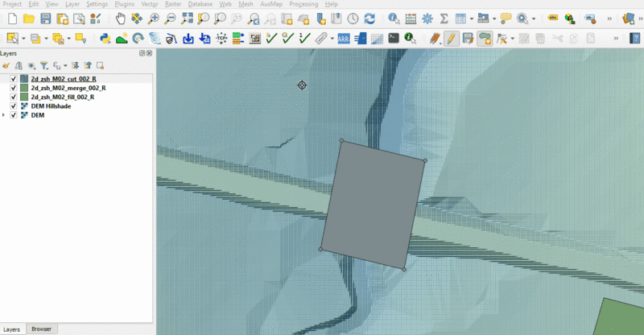
Task: Open the filter legend dropdown in Layers panel
Action: 44,65
